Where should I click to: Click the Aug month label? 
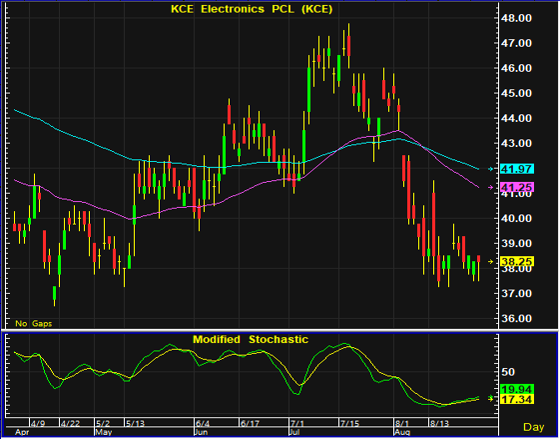pos(402,432)
